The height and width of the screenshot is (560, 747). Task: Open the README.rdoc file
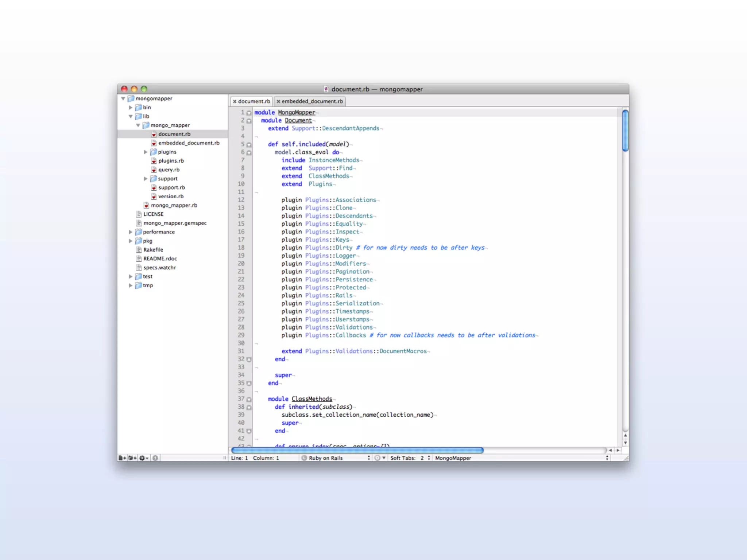pos(160,259)
